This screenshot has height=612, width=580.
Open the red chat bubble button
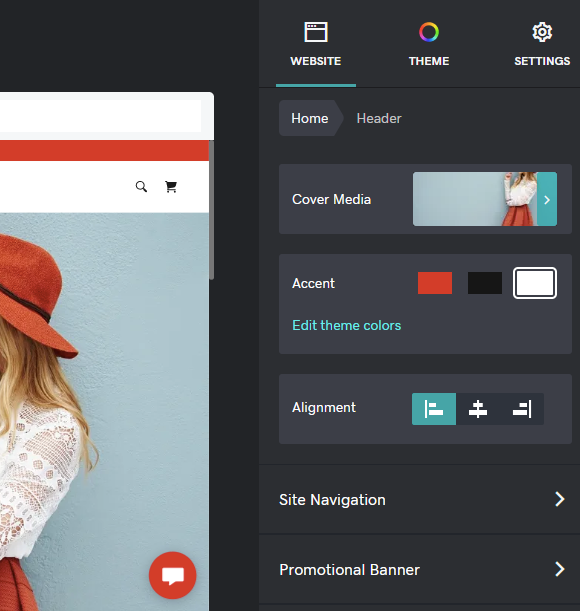(173, 575)
